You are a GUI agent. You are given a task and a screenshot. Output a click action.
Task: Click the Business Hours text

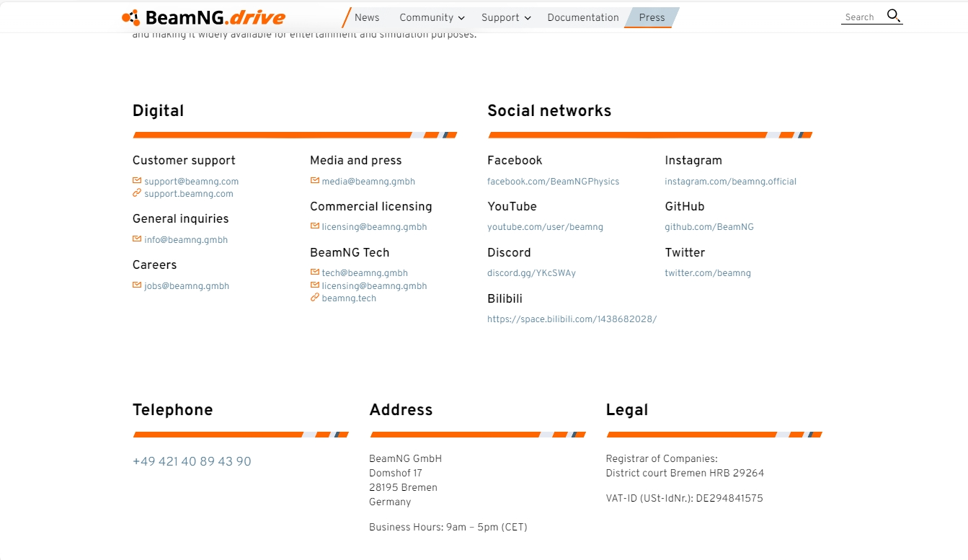(x=448, y=528)
